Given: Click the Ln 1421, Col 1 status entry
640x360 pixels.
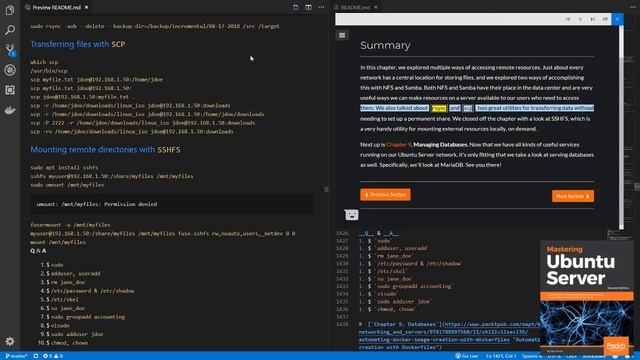Looking at the screenshot, I should [x=501, y=356].
